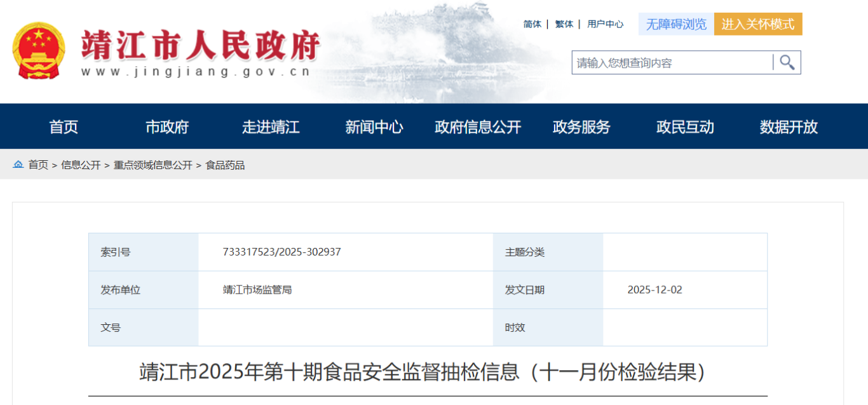Enter 进入关怀模式 care mode

coord(758,24)
